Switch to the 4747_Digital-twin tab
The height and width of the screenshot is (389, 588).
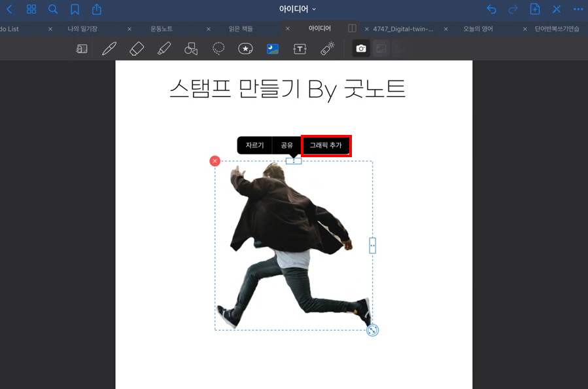[403, 29]
